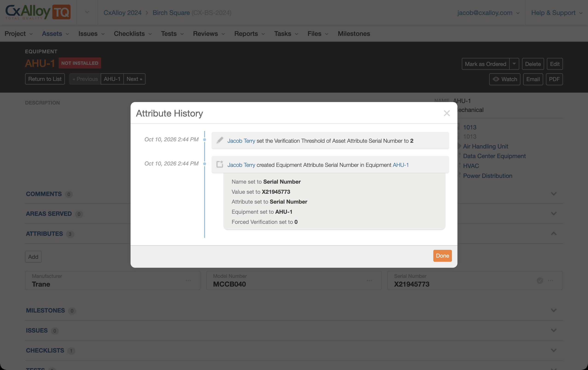
Task: Click the pencil icon on the threshold entry
Action: click(220, 140)
